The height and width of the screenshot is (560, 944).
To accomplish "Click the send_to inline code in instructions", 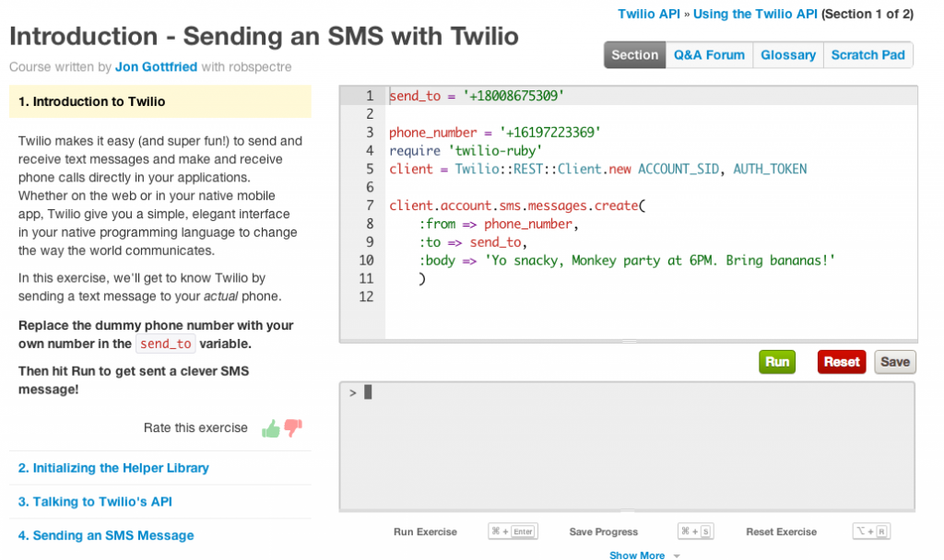I will click(166, 344).
